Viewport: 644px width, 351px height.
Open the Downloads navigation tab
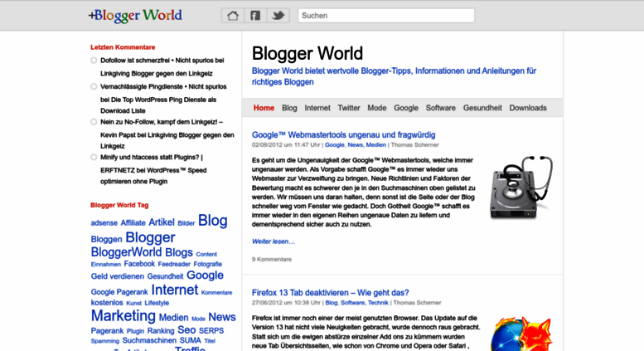(528, 108)
